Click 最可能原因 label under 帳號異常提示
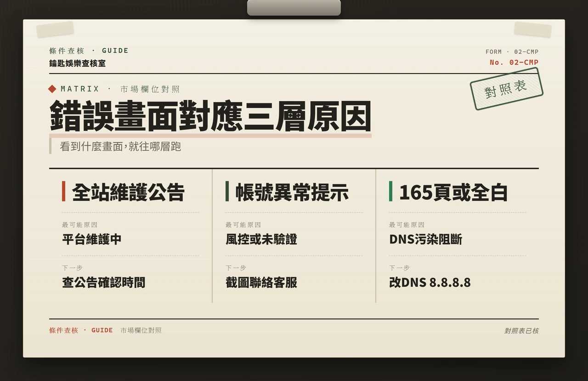This screenshot has width=588, height=381. click(x=243, y=225)
